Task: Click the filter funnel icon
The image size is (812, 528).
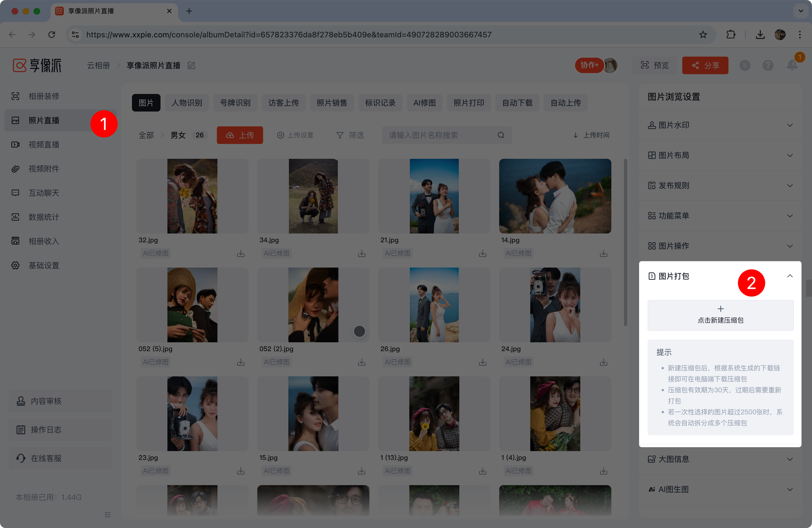Action: coord(340,135)
